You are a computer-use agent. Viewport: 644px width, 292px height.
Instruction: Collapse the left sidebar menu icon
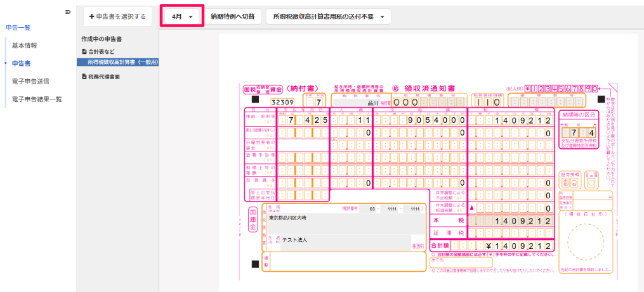pos(68,12)
